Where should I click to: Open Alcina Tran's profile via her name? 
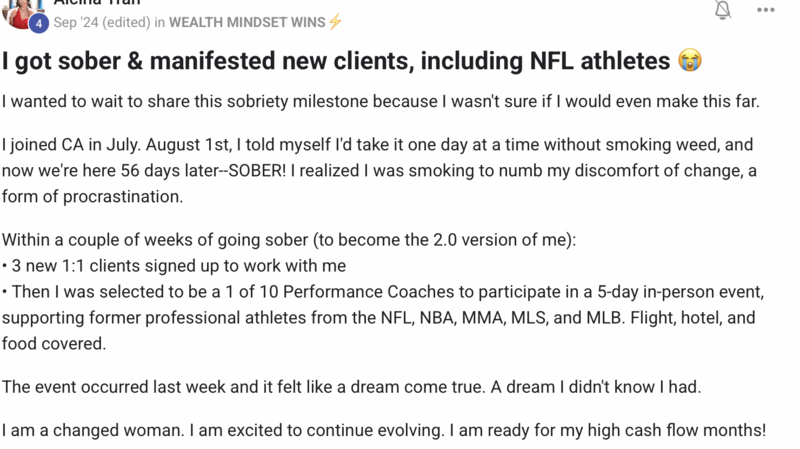pos(97,3)
